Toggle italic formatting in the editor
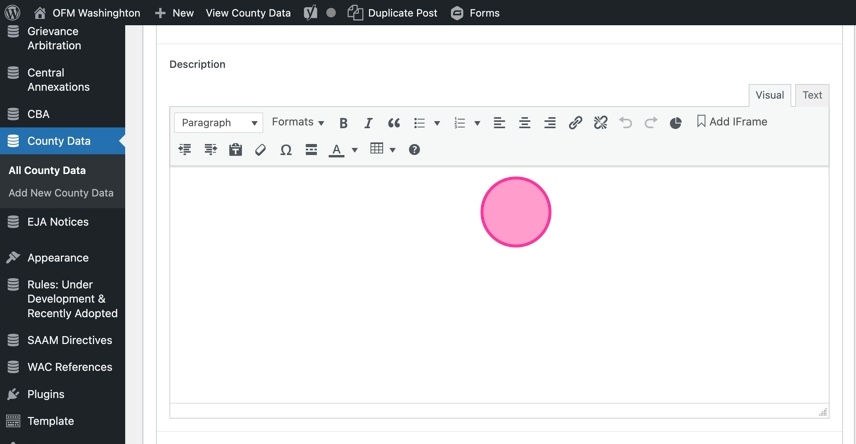The image size is (856, 444). coord(368,123)
